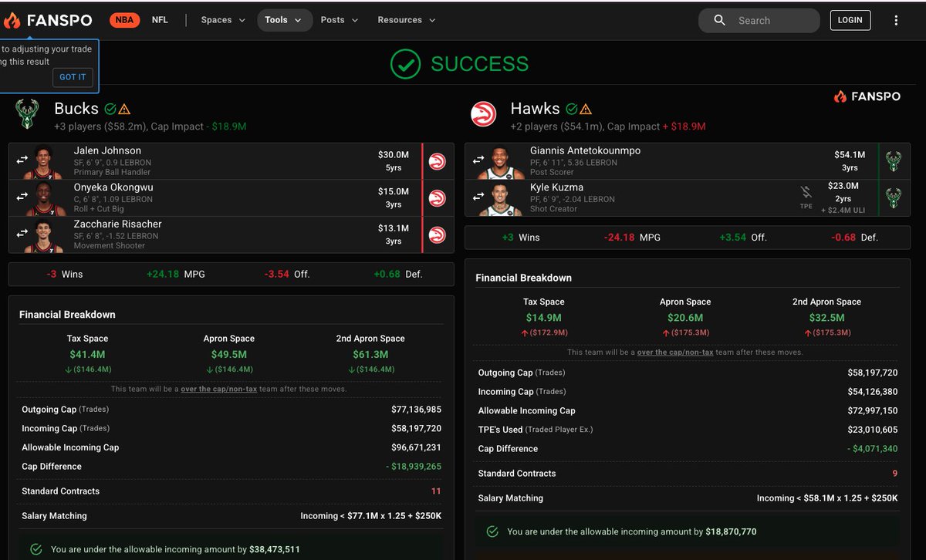Open the three-dot more options menu
This screenshot has width=926, height=560.
pyautogui.click(x=896, y=21)
